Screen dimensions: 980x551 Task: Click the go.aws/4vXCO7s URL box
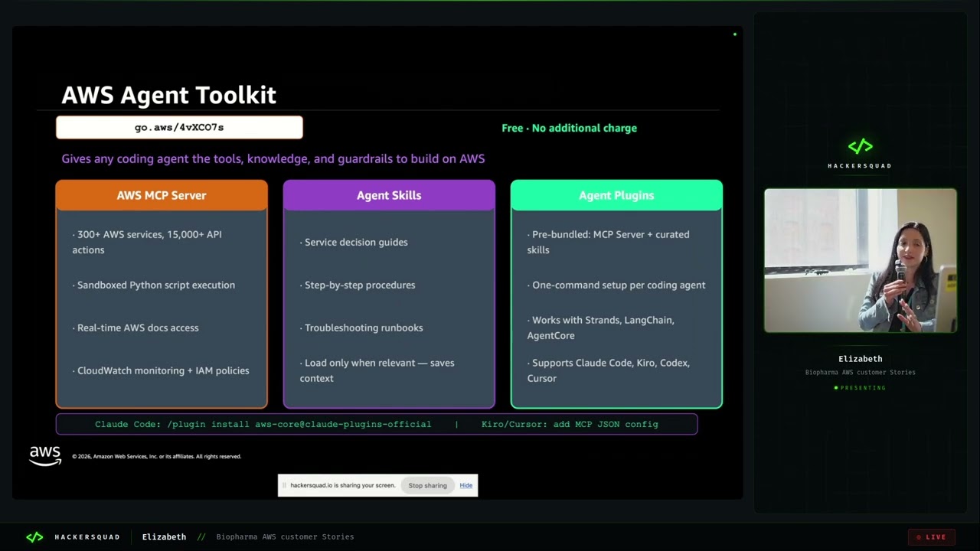[179, 127]
